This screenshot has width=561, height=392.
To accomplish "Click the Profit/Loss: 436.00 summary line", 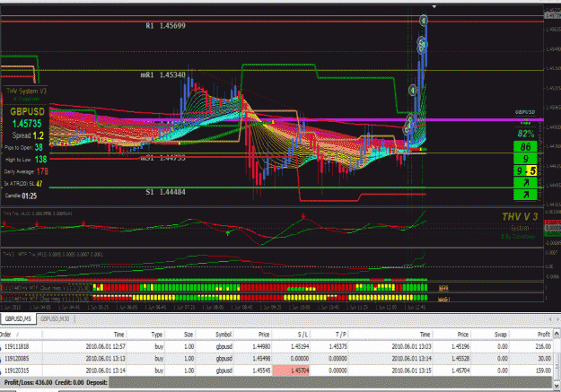I will (56, 382).
